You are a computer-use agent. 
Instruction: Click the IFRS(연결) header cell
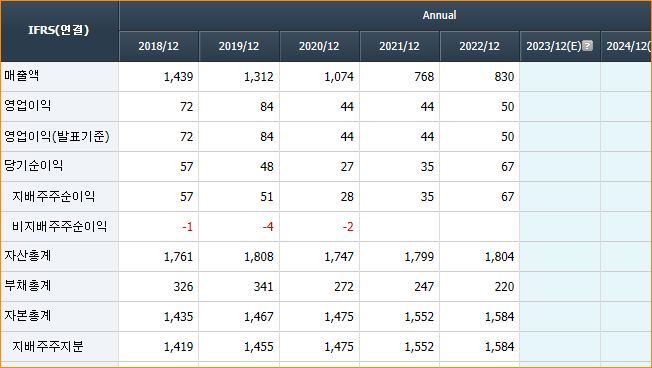click(59, 31)
